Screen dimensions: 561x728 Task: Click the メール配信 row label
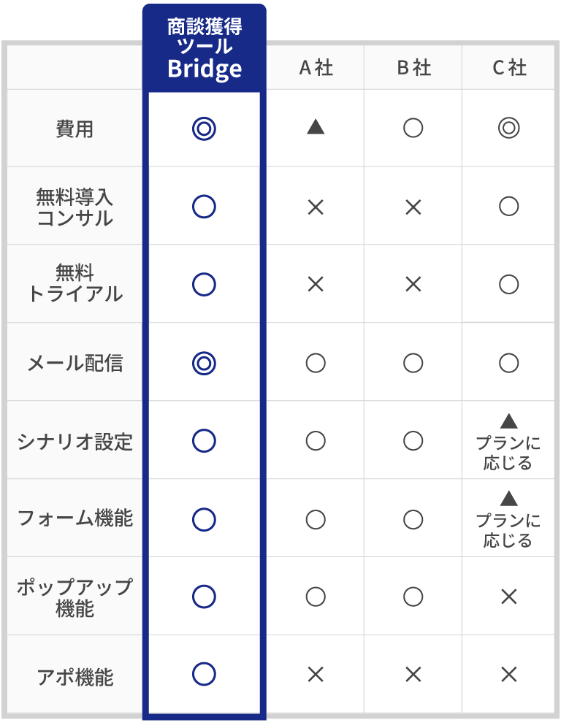coord(75,363)
